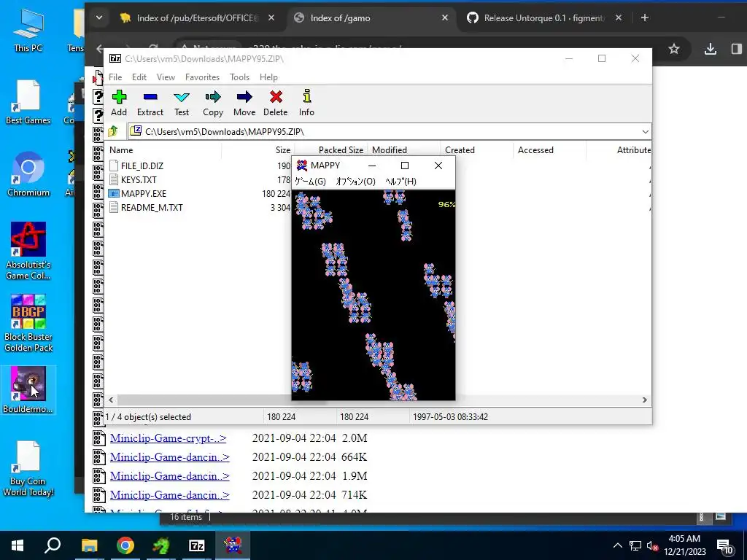Open the Info toolbar icon
Viewport: 747px width, 560px height.
point(307,97)
